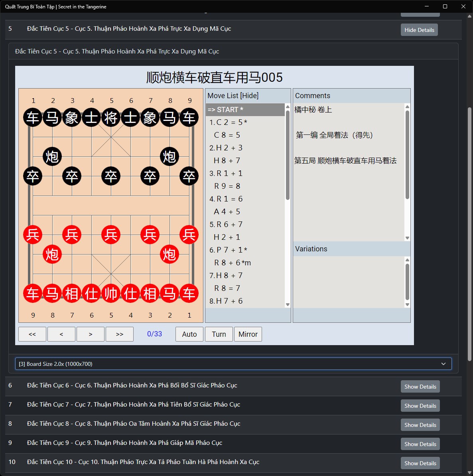Viewport: 473px width, 476px height.
Task: Click variations panel scrollbar down arrow
Action: pos(408,304)
